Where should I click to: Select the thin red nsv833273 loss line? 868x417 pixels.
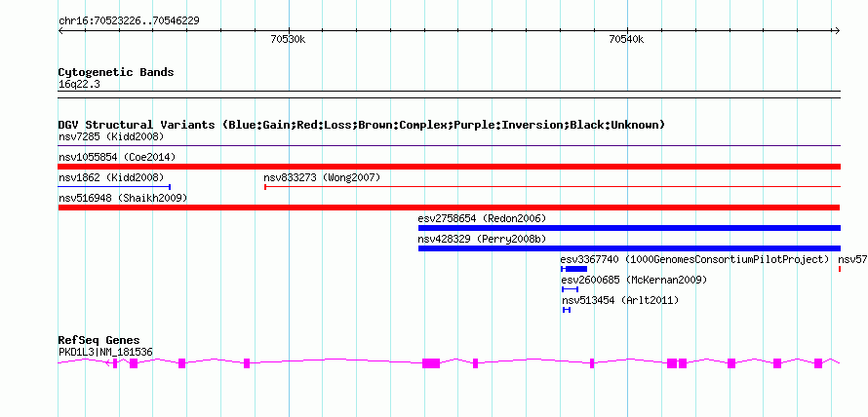552,187
